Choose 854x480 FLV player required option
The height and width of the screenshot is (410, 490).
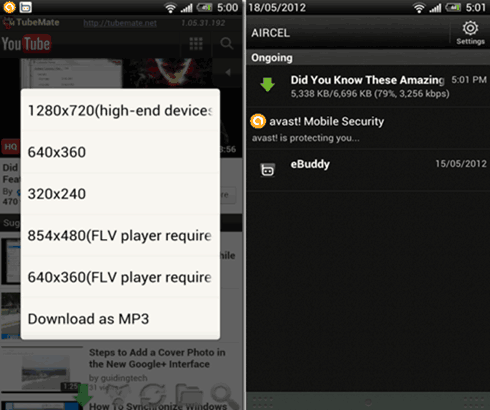tap(120, 235)
